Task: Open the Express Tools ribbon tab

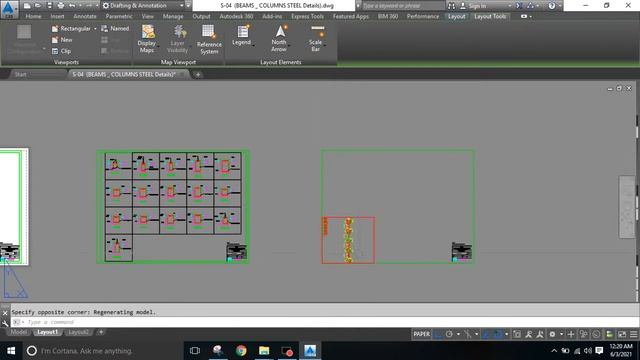Action: point(307,16)
